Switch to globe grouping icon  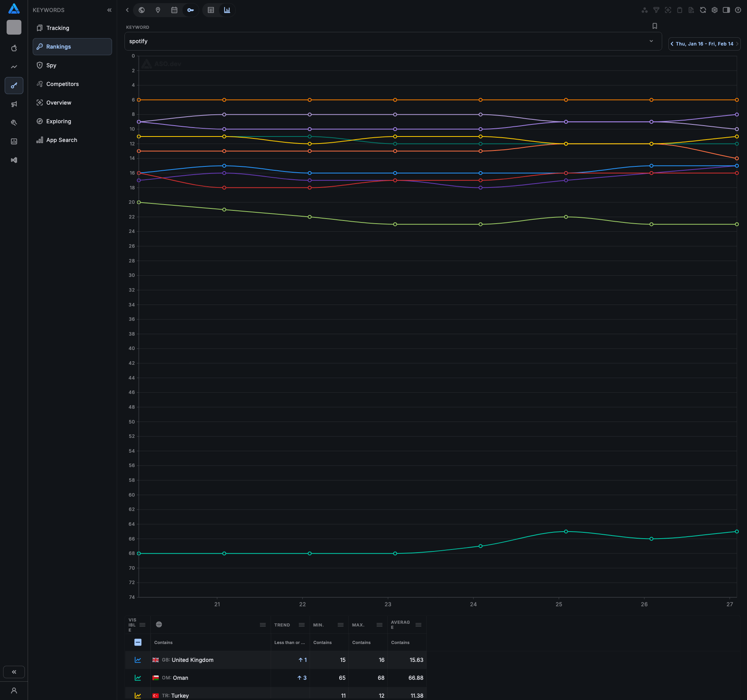pyautogui.click(x=142, y=10)
